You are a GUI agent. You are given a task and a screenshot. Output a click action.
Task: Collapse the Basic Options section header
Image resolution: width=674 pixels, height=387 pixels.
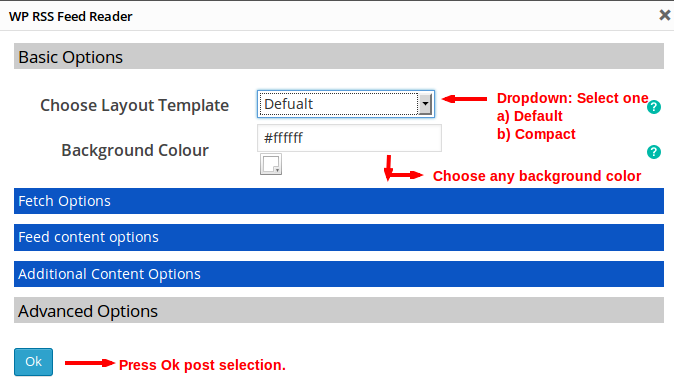339,56
